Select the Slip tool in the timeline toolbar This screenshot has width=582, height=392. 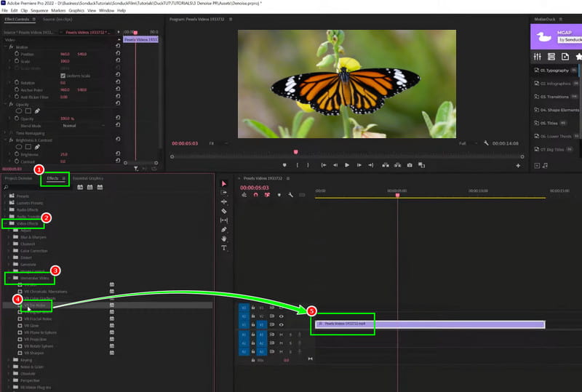click(x=224, y=220)
